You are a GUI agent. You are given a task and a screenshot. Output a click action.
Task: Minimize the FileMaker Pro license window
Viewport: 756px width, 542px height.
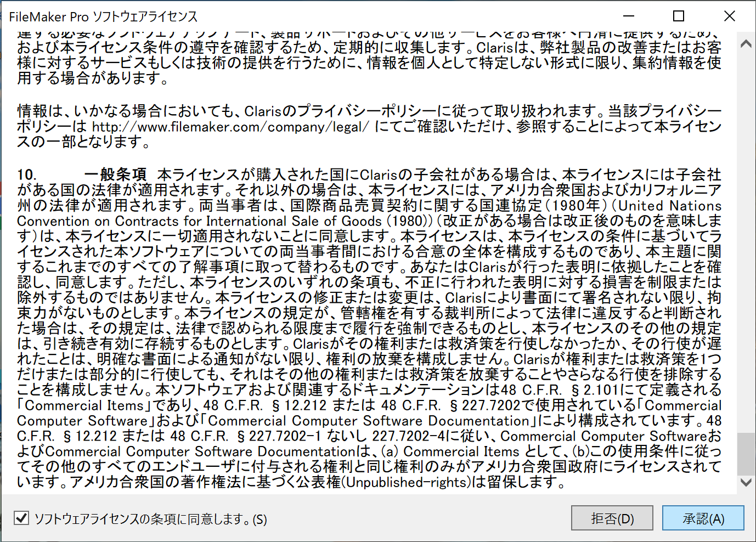point(629,16)
